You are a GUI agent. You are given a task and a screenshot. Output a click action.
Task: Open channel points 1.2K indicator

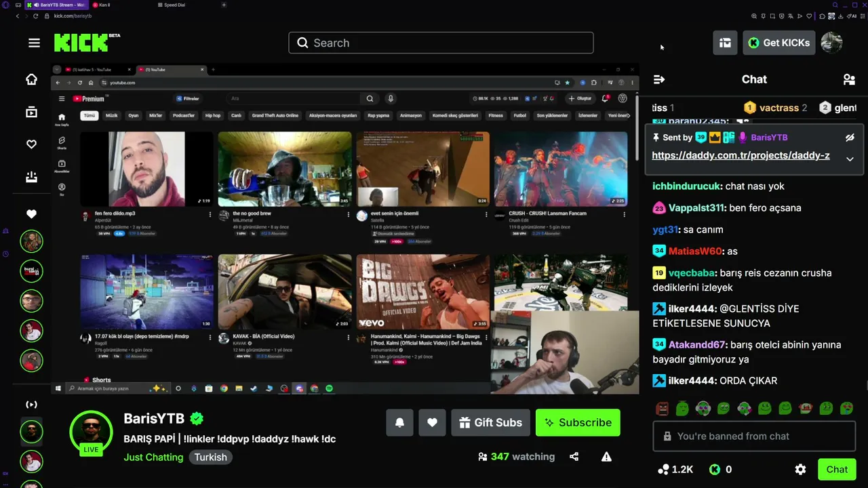[676, 469]
